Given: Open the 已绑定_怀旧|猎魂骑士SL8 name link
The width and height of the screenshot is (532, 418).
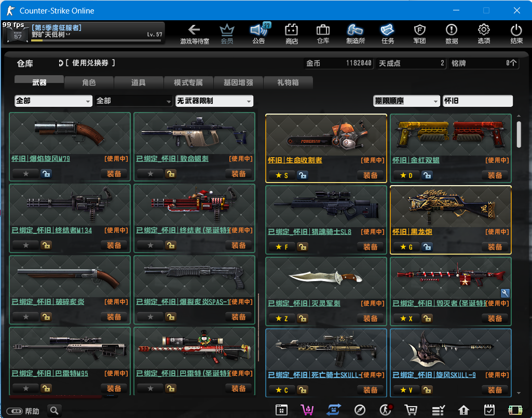Looking at the screenshot, I should click(x=309, y=231).
